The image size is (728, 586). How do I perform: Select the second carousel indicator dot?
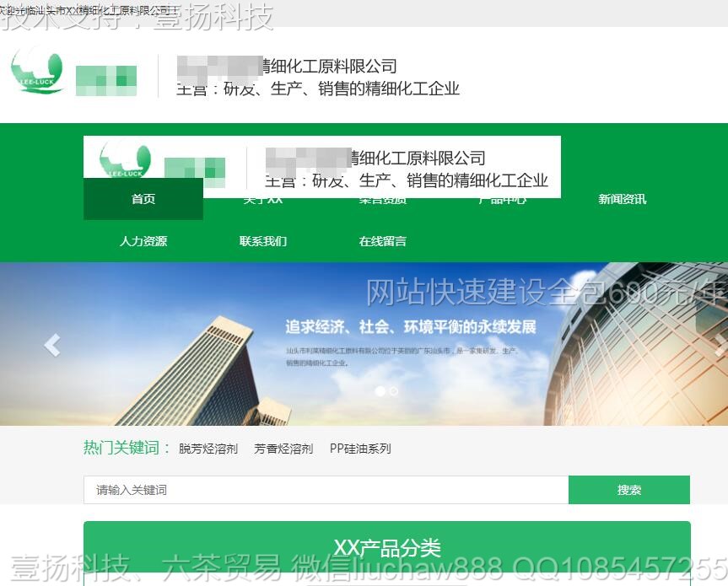394,391
